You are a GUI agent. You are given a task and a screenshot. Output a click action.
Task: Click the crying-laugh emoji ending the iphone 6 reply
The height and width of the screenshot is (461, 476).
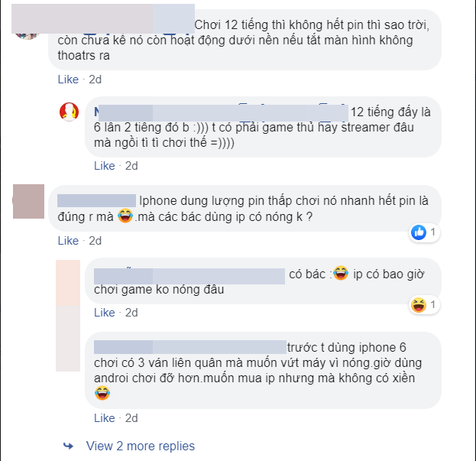pyautogui.click(x=102, y=393)
